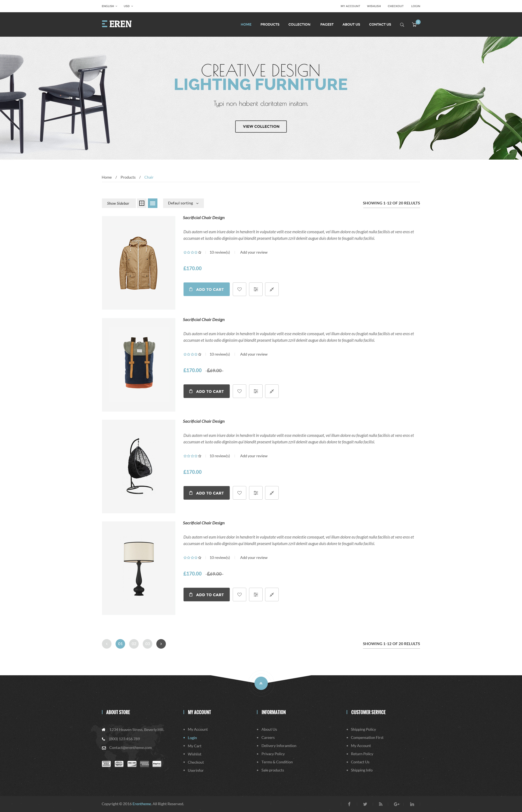Click quick view icon for hanging chair
The width and height of the screenshot is (522, 812).
coord(272,493)
